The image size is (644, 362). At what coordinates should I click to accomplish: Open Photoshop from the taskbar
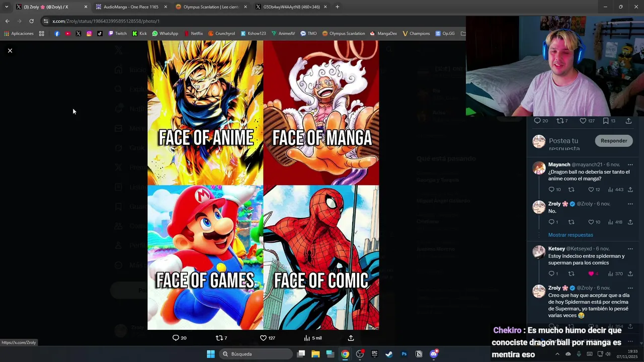click(404, 354)
